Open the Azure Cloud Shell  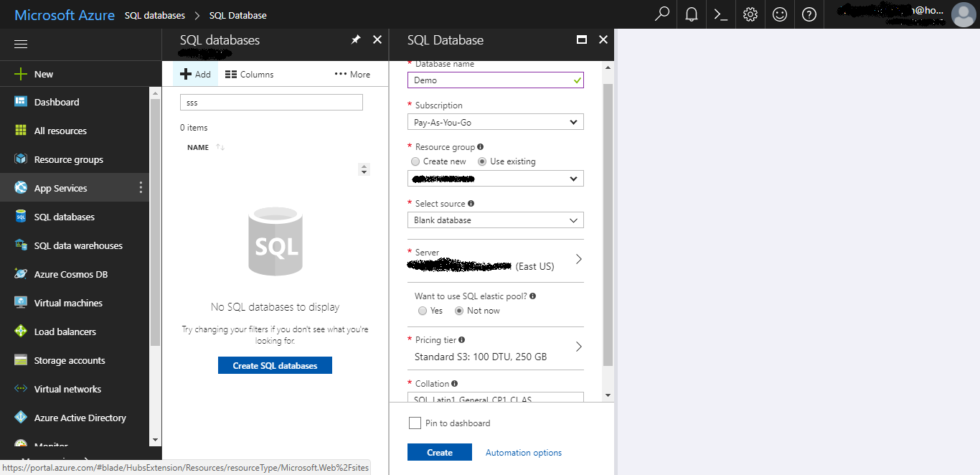[x=720, y=14]
